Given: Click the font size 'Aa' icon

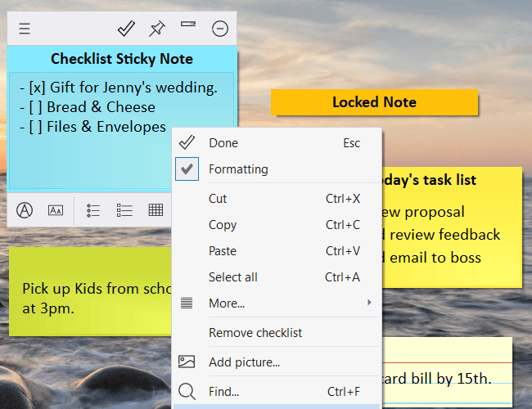Looking at the screenshot, I should 56,210.
